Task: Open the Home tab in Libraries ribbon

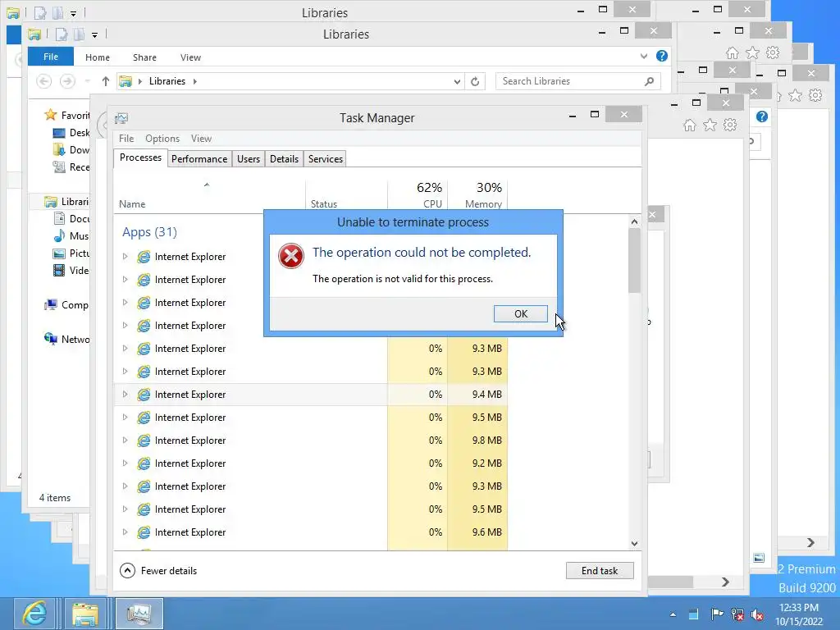Action: [x=98, y=57]
